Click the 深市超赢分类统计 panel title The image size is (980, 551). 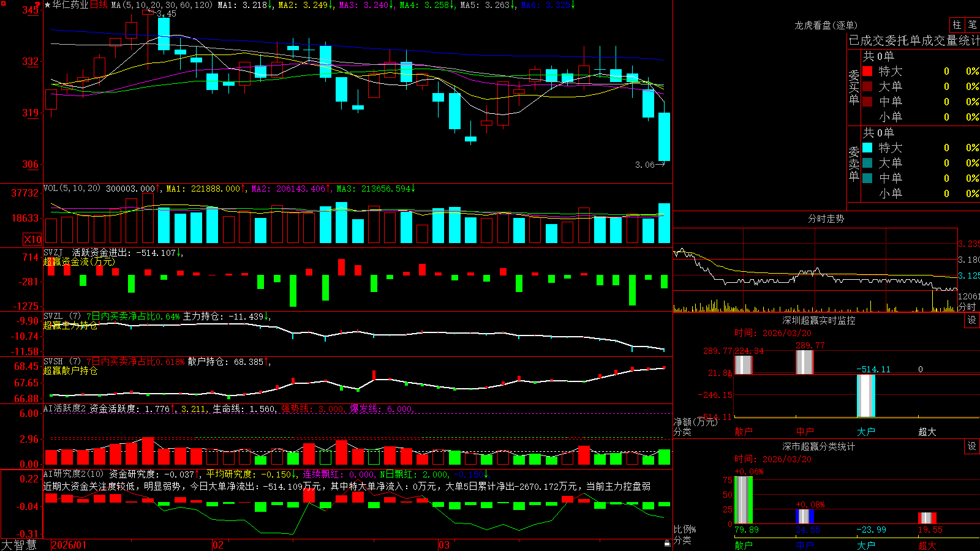819,446
